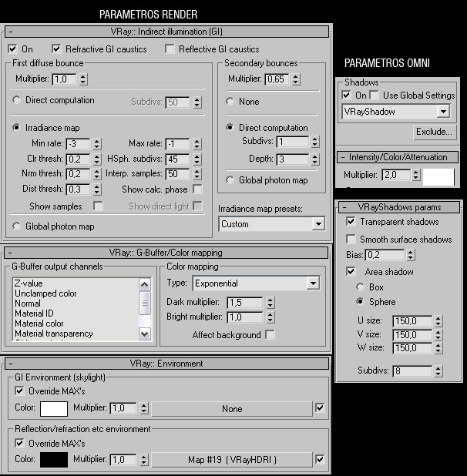Click VRayShadows Subdivs input field

[x=412, y=371]
